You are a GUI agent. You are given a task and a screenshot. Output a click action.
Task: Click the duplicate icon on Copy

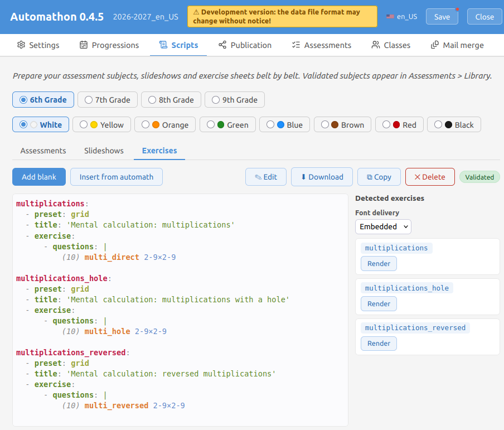tap(370, 177)
